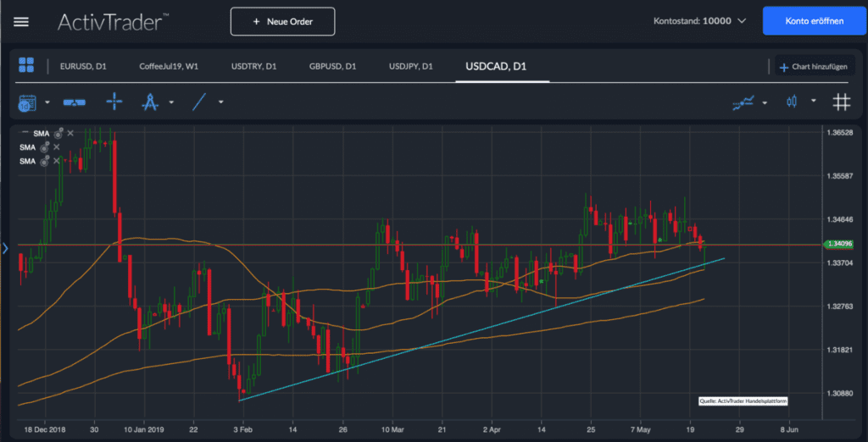Screen dimensions: 868x442
Task: Open settings gear of topmost SMA
Action: click(58, 133)
